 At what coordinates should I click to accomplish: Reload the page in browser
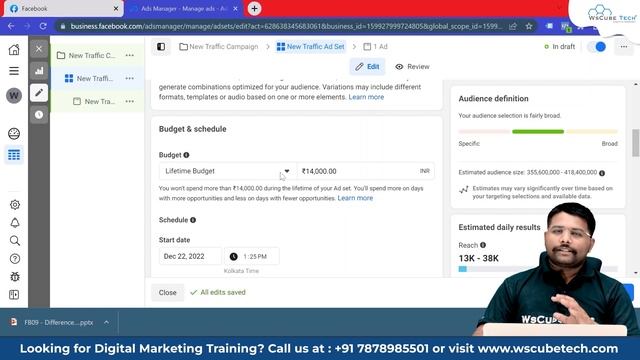(x=43, y=26)
